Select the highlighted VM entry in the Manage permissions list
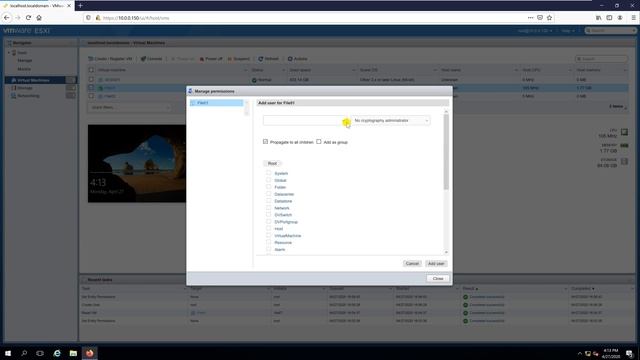This screenshot has height=360, width=640. pyautogui.click(x=216, y=103)
